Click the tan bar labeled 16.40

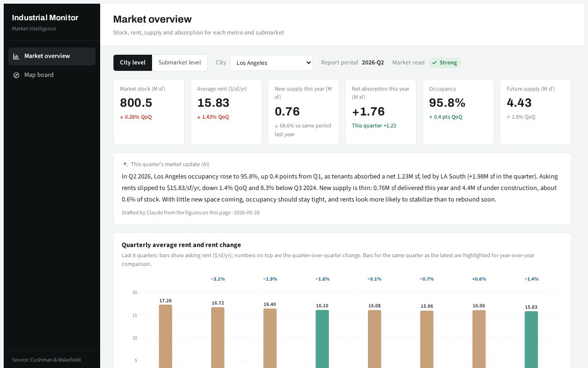(270, 338)
